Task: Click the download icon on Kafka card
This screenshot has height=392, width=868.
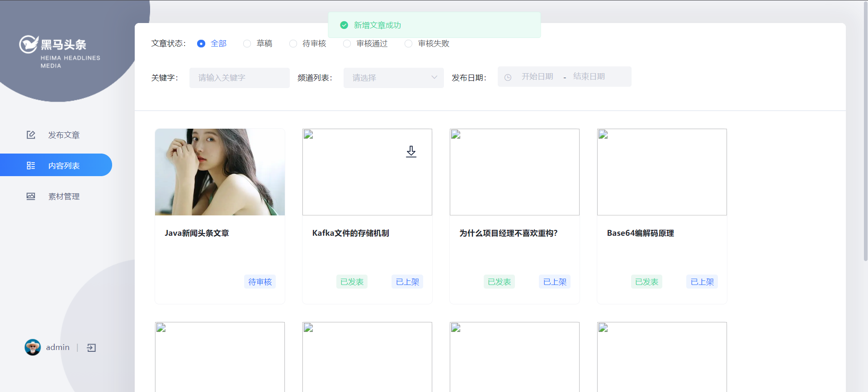Action: pyautogui.click(x=411, y=151)
